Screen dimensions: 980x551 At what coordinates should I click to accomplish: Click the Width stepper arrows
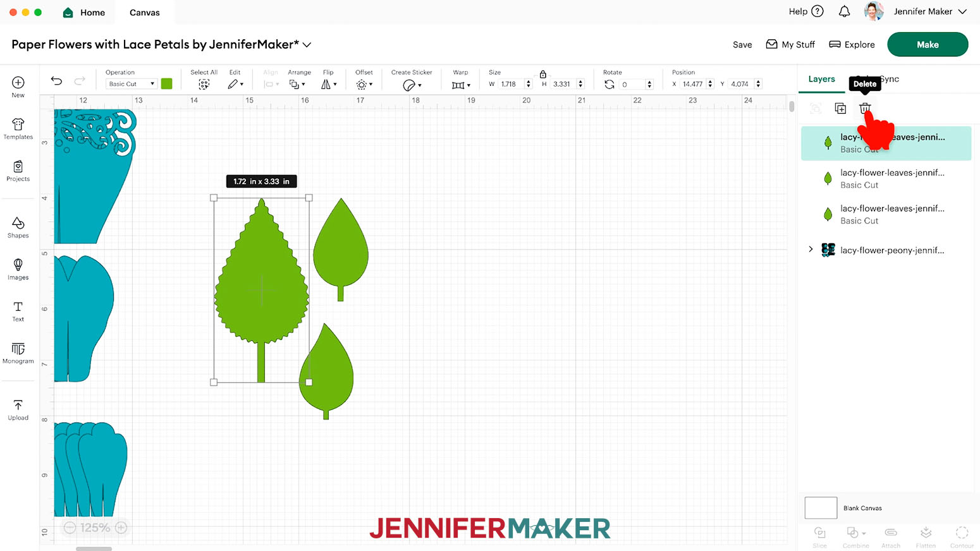point(529,84)
